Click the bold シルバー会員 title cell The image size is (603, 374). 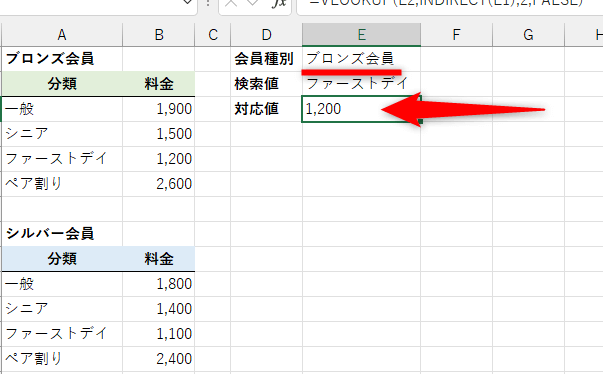click(x=62, y=234)
